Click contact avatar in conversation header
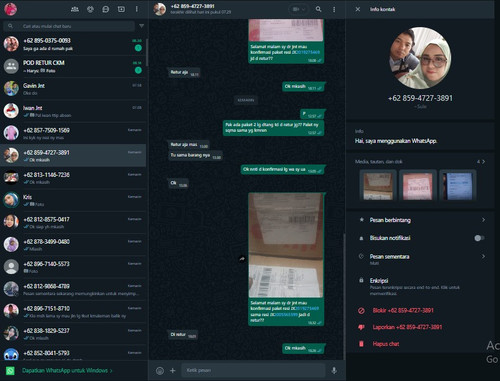The image size is (500, 381). (160, 9)
